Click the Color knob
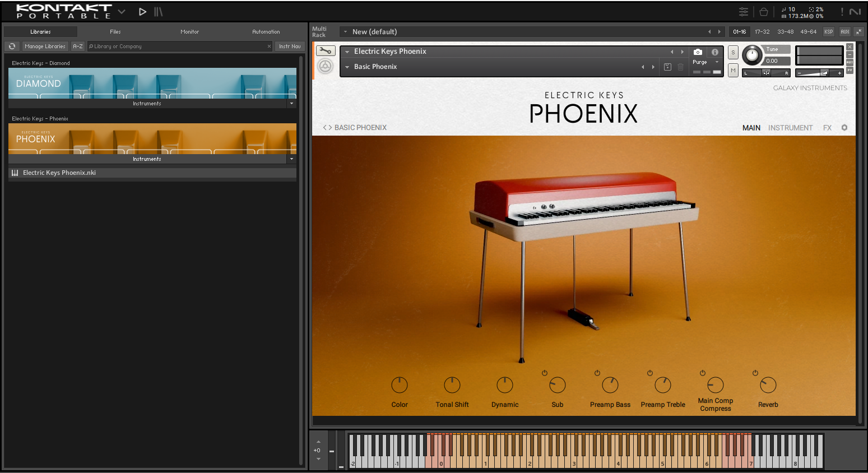 tap(400, 385)
